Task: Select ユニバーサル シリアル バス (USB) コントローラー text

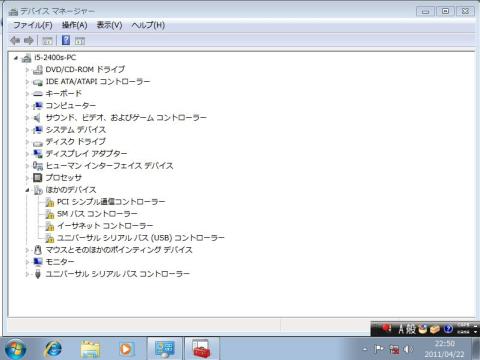Action: 141,238
